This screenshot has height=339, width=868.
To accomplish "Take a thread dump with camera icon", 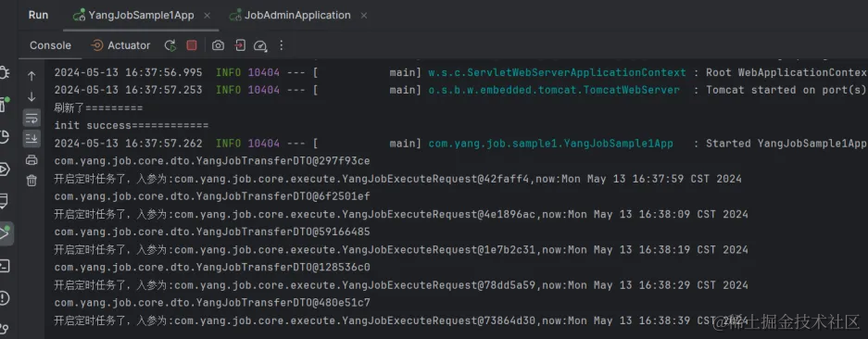I will coord(218,45).
